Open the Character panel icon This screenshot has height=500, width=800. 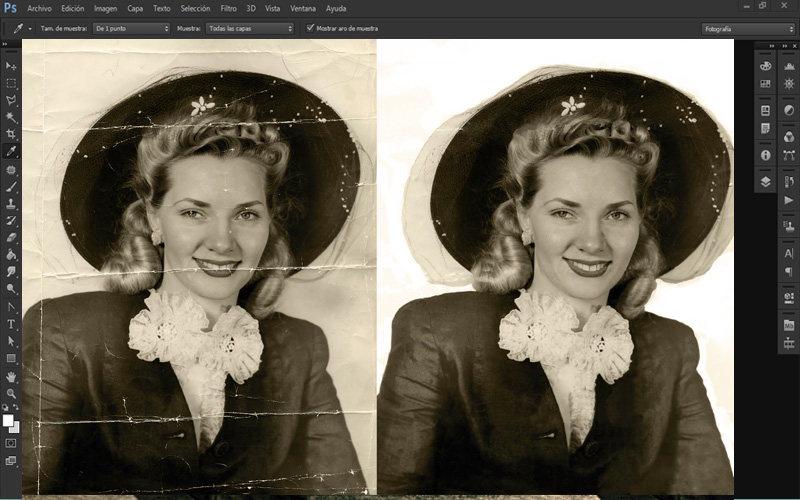coord(789,254)
